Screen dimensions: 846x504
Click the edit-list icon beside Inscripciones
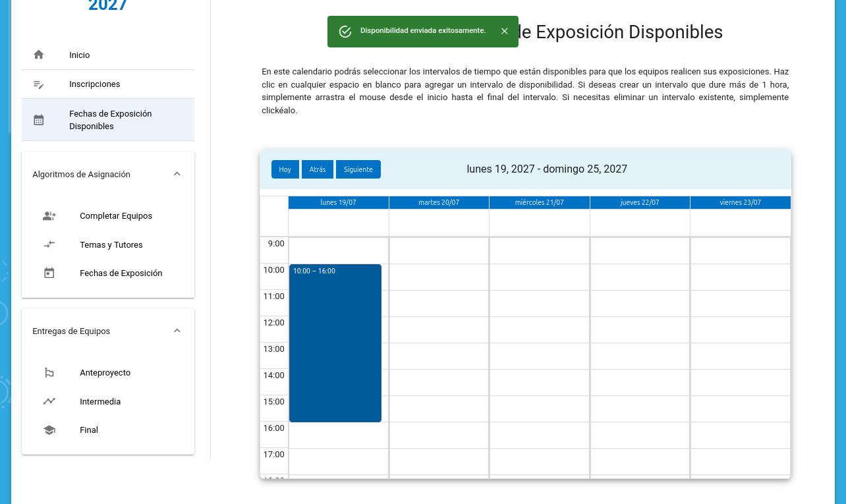(39, 84)
